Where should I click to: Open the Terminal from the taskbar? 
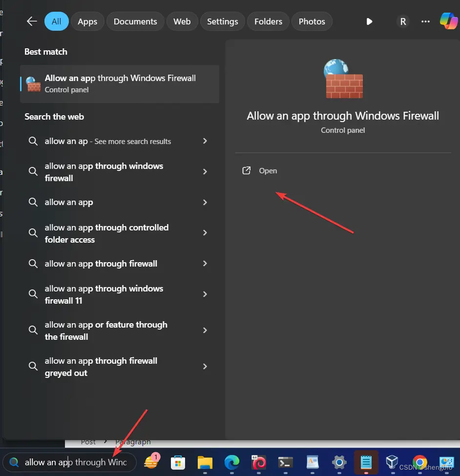pyautogui.click(x=285, y=463)
